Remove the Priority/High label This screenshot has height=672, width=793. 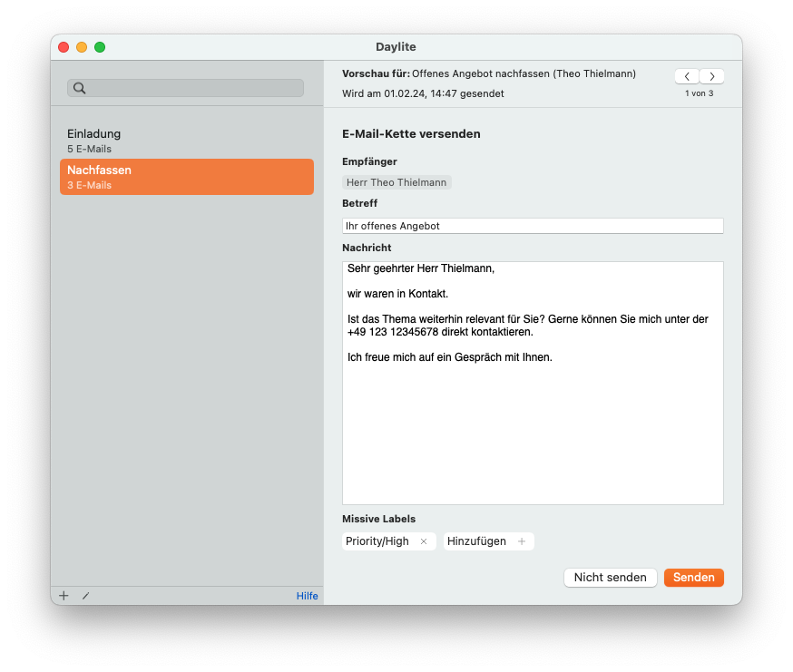point(424,541)
